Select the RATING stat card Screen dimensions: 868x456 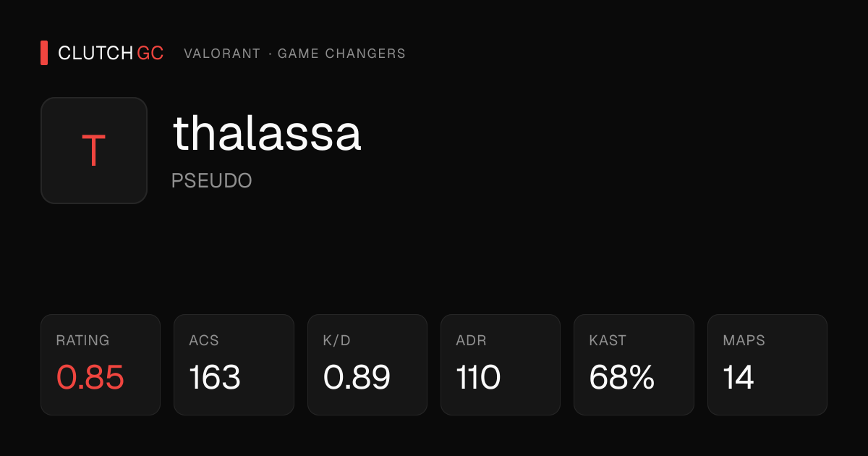(x=101, y=365)
